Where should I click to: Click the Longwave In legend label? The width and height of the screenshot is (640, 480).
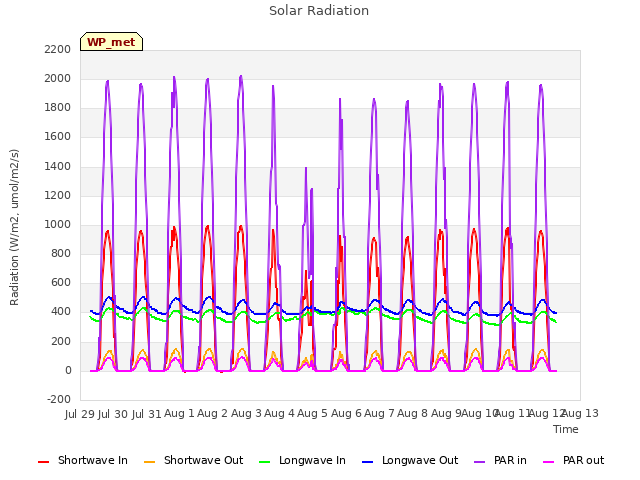[312, 460]
